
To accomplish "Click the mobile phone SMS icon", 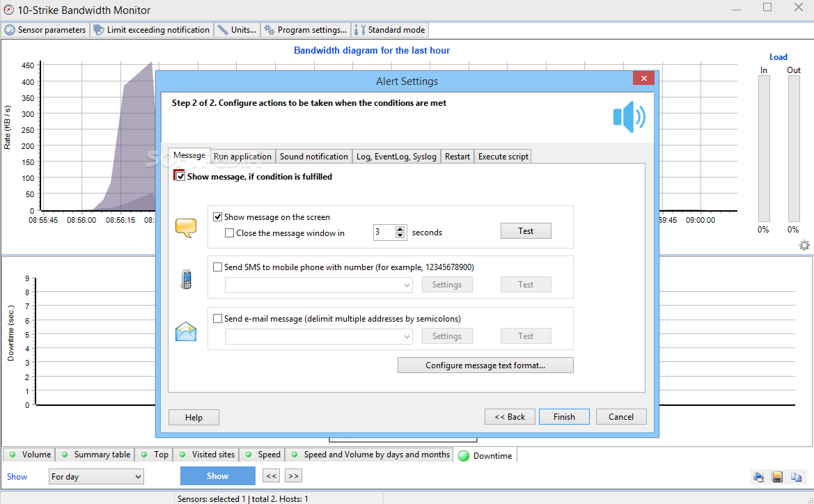I will point(187,279).
